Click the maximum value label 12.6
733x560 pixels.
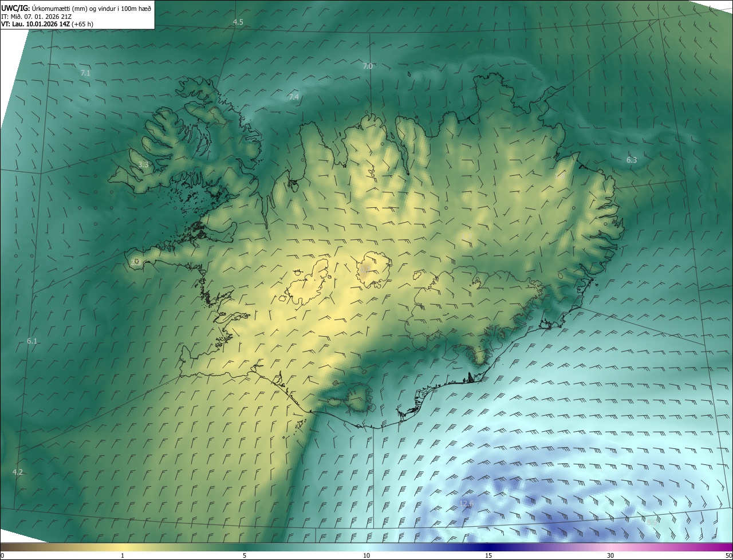click(466, 504)
